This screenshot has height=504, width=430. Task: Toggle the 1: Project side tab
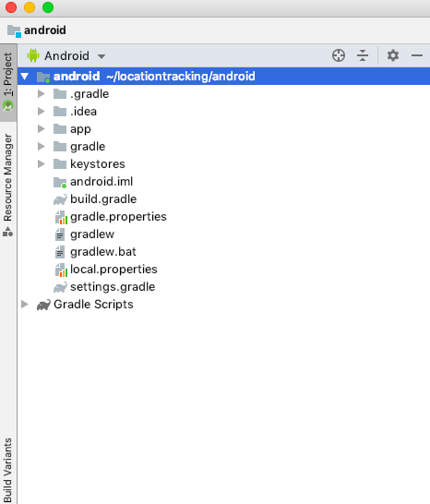pos(8,82)
